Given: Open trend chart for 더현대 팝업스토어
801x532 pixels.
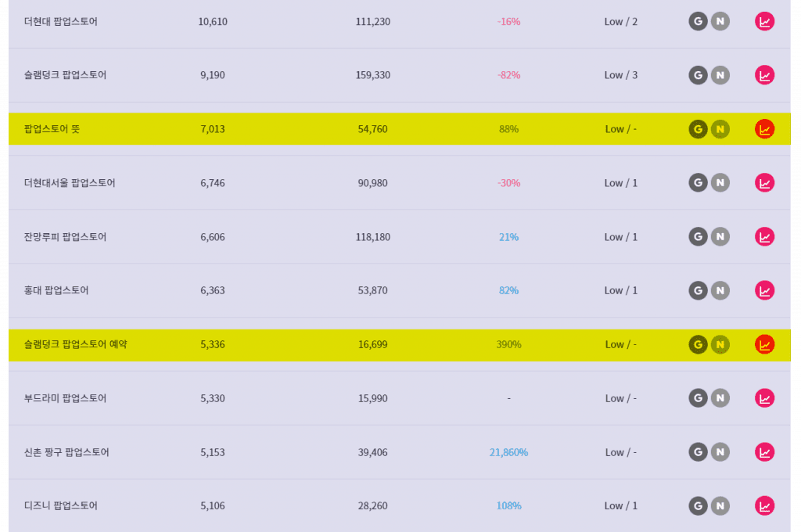Looking at the screenshot, I should click(765, 21).
